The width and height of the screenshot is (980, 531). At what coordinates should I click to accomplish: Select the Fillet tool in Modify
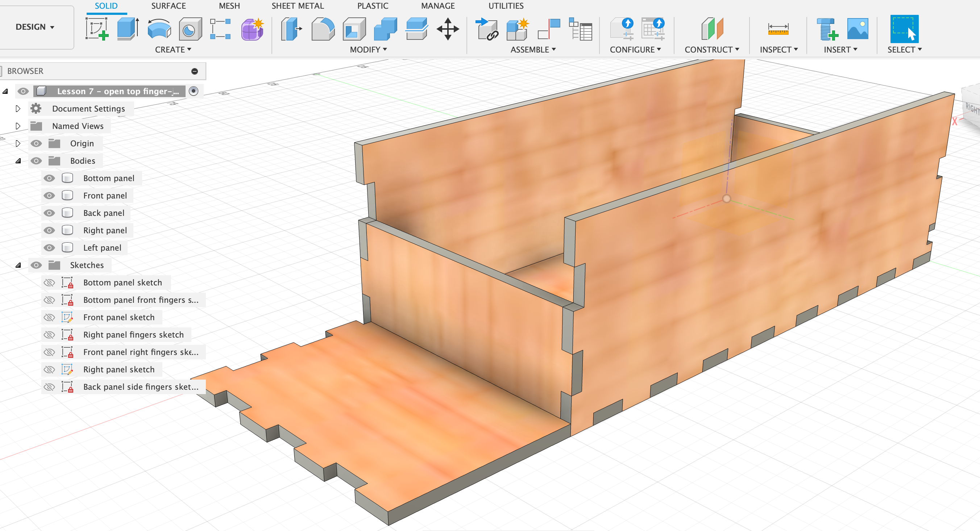(323, 29)
